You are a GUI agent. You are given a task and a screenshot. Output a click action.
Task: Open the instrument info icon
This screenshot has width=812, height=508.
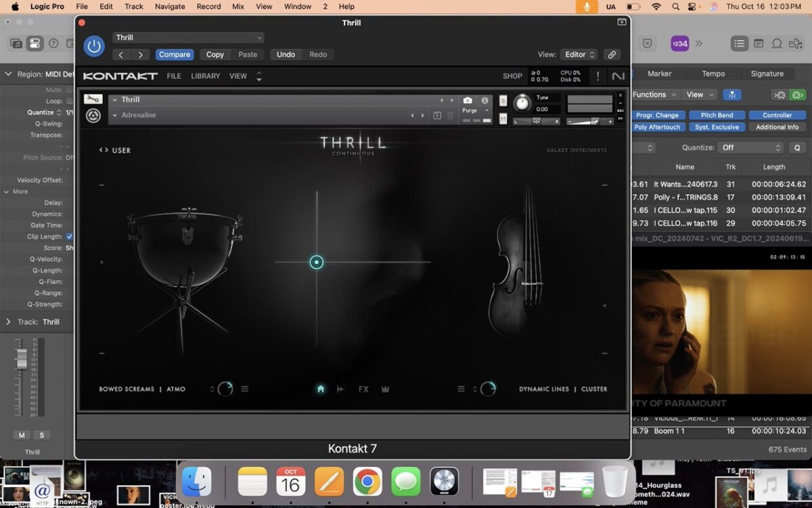click(484, 100)
